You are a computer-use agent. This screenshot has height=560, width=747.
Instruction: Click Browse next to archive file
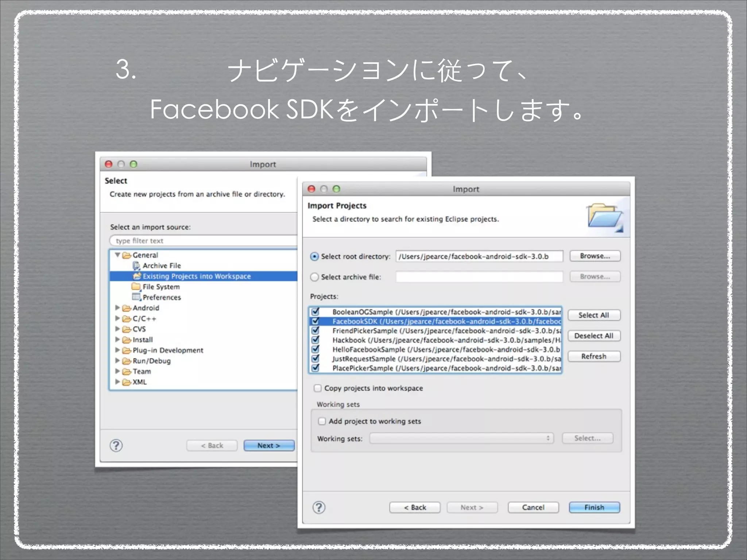[595, 276]
